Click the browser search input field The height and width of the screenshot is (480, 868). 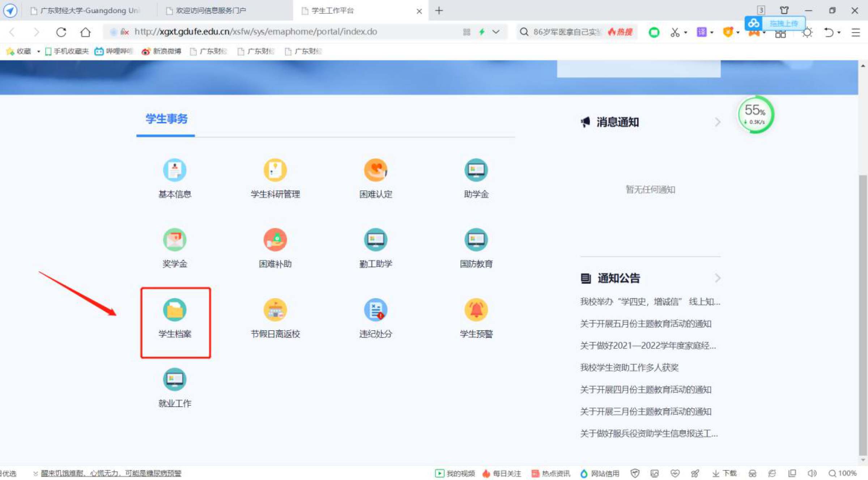click(x=566, y=32)
